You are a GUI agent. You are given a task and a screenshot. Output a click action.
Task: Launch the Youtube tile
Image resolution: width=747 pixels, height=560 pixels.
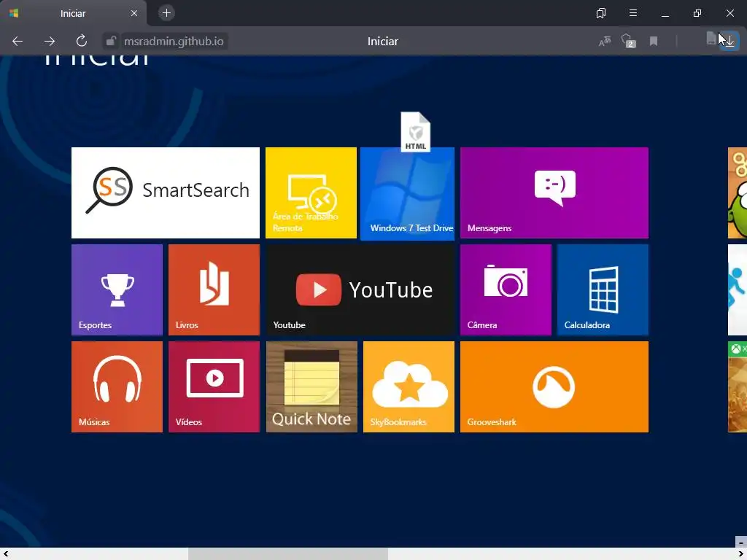pos(360,290)
